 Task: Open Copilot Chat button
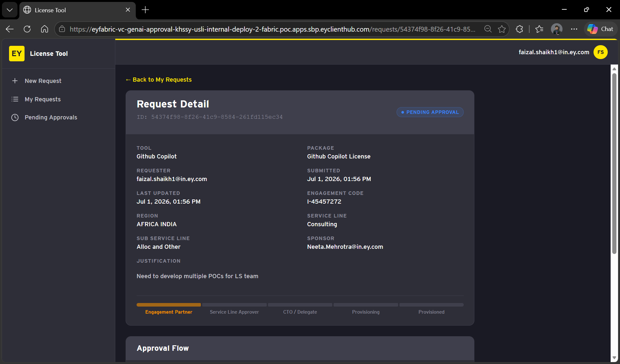tap(600, 29)
